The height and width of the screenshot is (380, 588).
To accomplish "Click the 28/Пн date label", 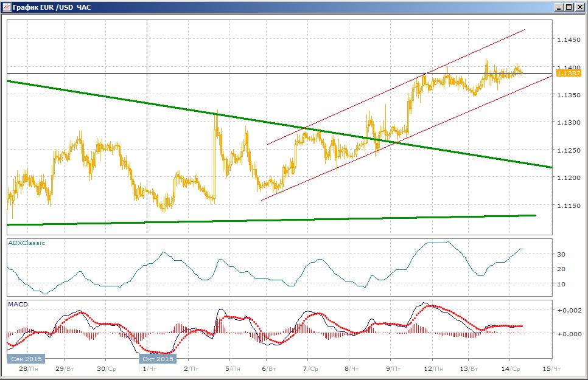I will point(29,369).
